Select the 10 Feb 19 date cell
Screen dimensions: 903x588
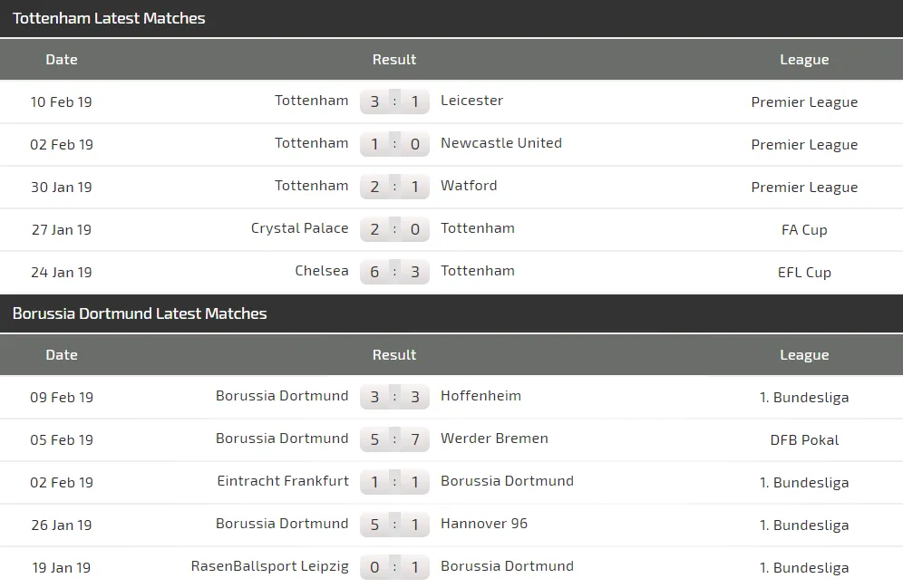point(62,102)
